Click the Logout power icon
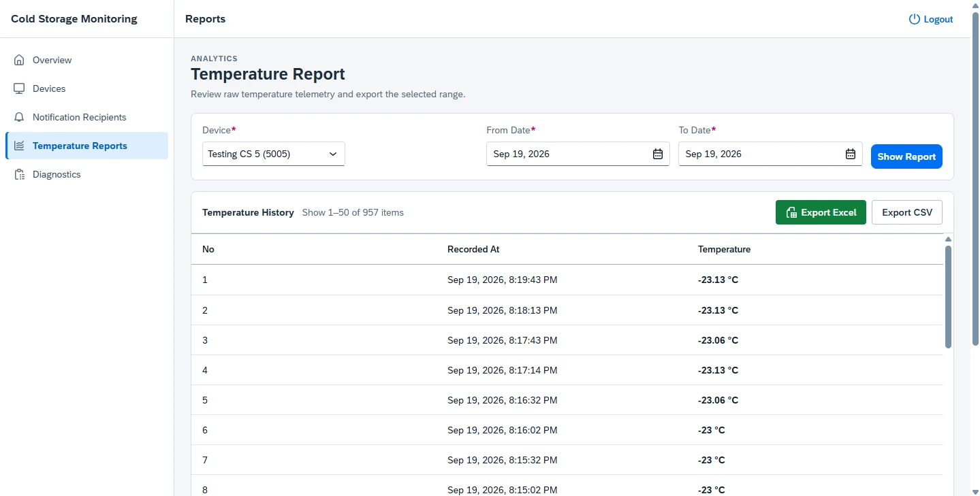Viewport: 980px width, 496px height. [x=915, y=19]
